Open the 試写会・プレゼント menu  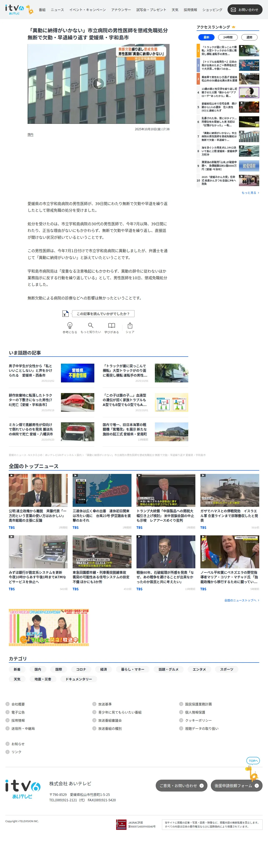(151, 10)
